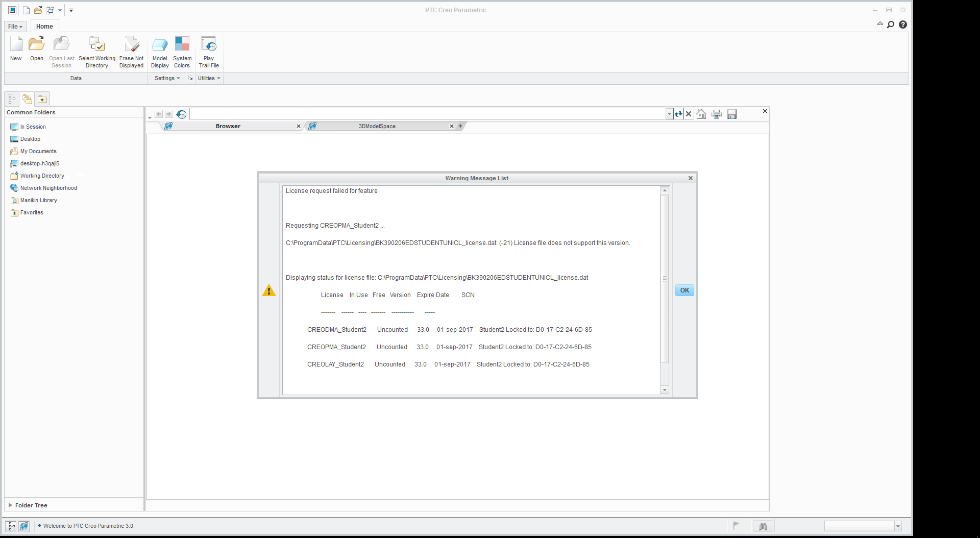Select Favorites in Common Folders
Image resolution: width=980 pixels, height=538 pixels.
[x=32, y=212]
